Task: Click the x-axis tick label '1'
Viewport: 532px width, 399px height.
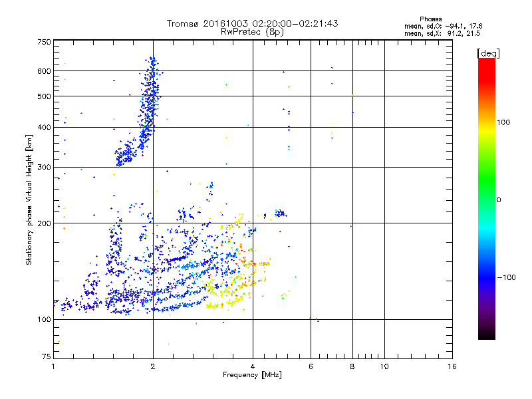Action: [x=53, y=366]
